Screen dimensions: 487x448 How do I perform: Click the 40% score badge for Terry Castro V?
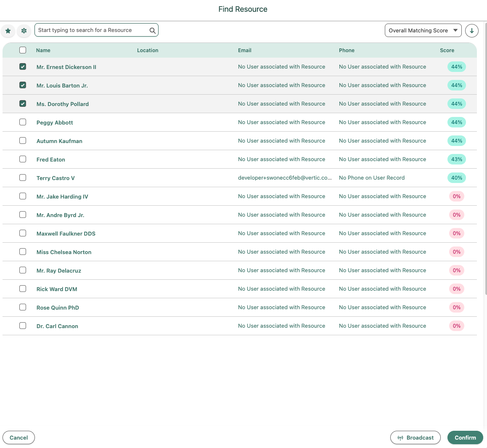456,178
